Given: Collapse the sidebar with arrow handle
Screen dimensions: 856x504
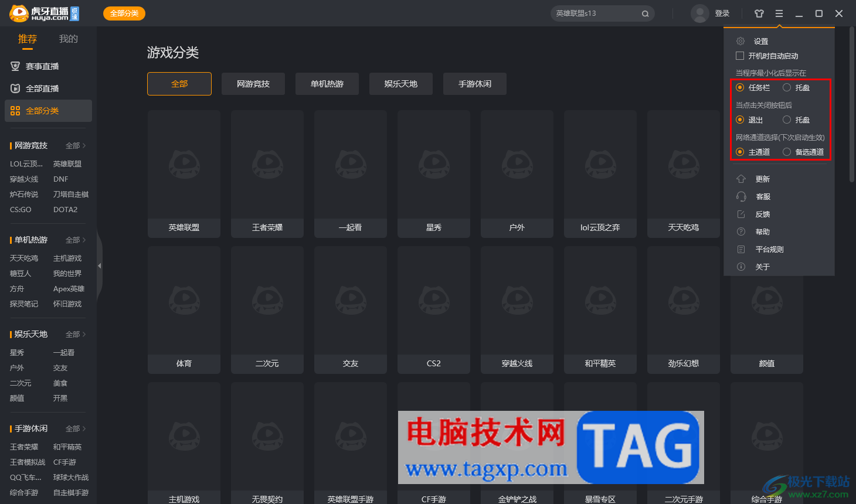Looking at the screenshot, I should [99, 265].
